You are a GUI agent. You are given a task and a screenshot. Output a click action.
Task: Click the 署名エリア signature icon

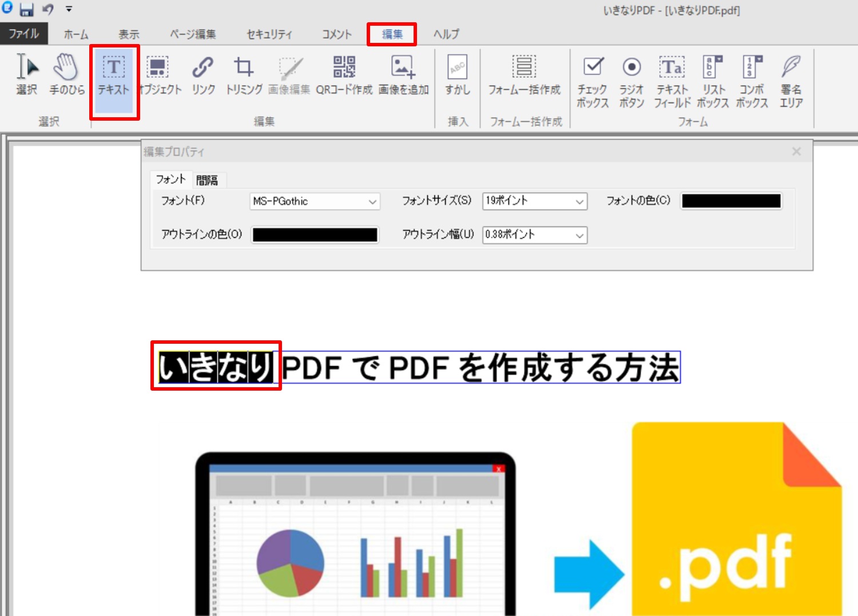pyautogui.click(x=791, y=81)
